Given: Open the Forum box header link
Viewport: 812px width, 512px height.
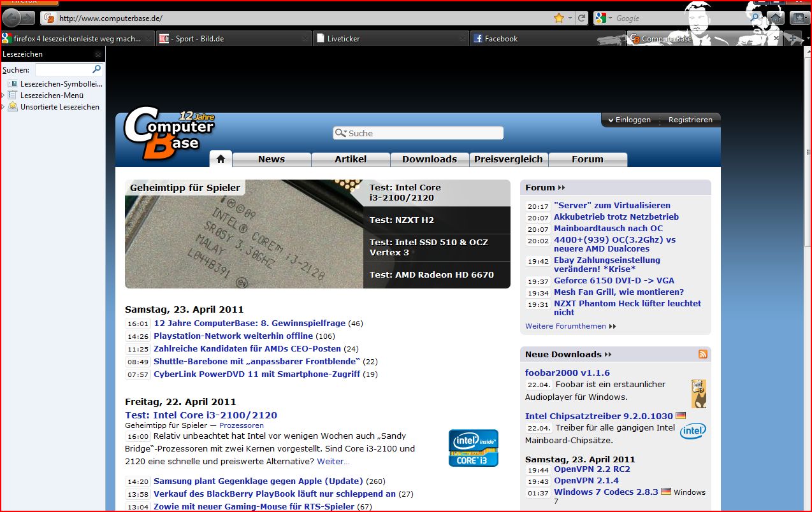Looking at the screenshot, I should 545,188.
